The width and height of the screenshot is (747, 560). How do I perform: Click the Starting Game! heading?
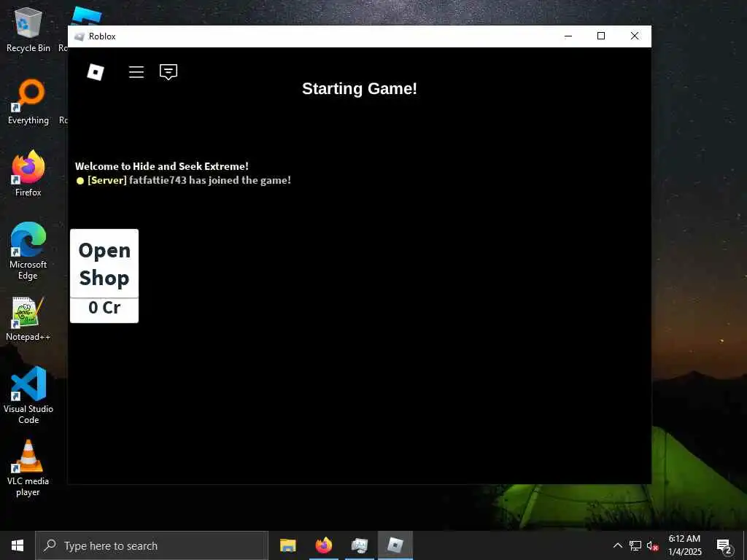(x=360, y=88)
